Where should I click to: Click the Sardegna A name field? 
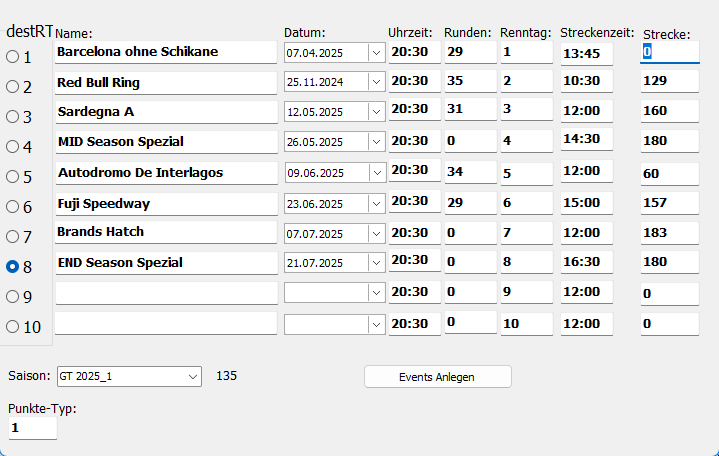(x=165, y=111)
